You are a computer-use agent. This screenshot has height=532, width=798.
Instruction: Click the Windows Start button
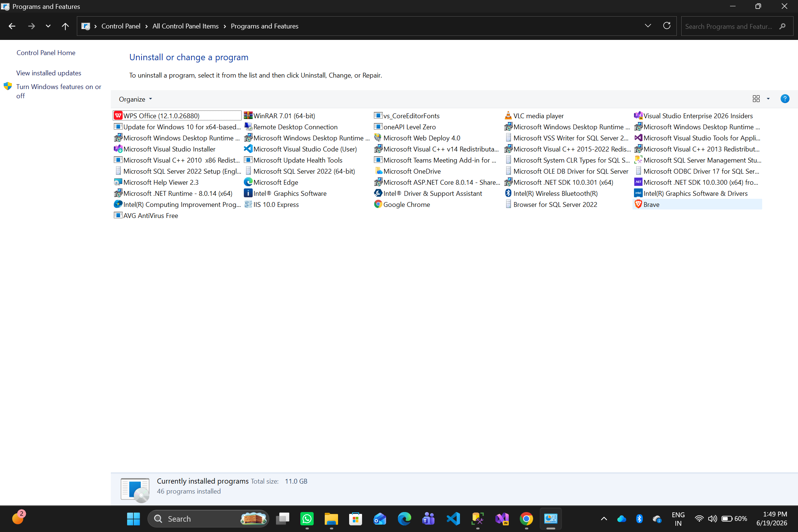click(x=133, y=519)
